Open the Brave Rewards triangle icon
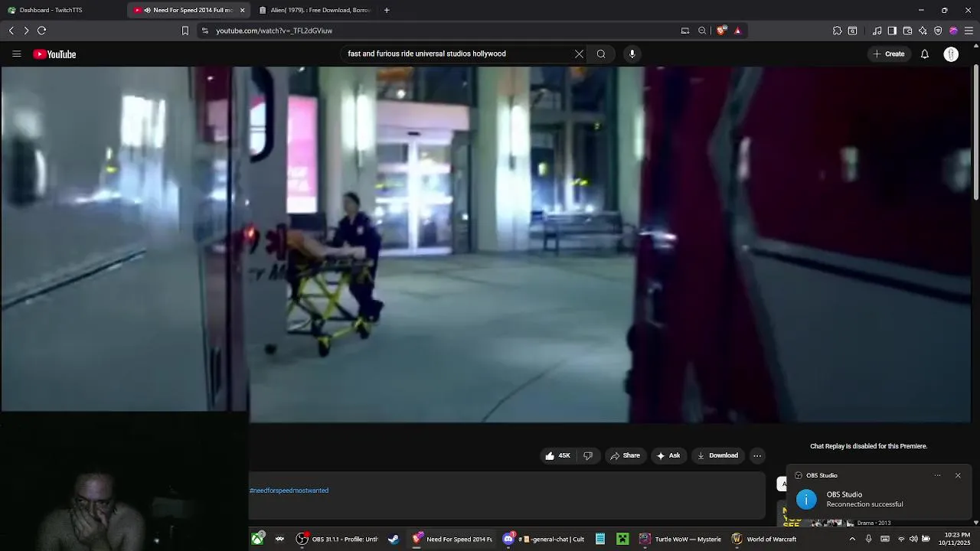 click(737, 31)
